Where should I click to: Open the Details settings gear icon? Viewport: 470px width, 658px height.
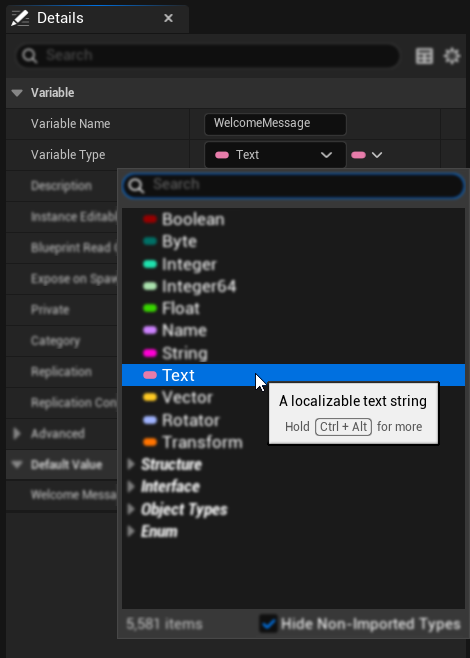point(452,56)
